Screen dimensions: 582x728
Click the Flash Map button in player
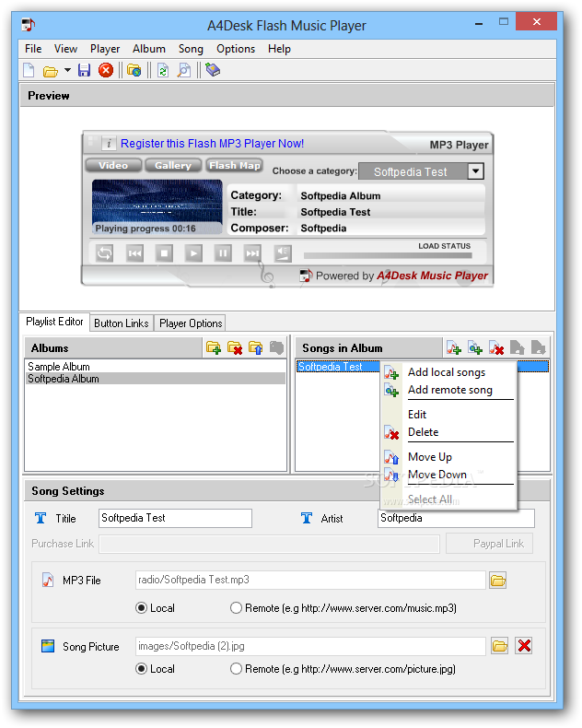coord(235,165)
